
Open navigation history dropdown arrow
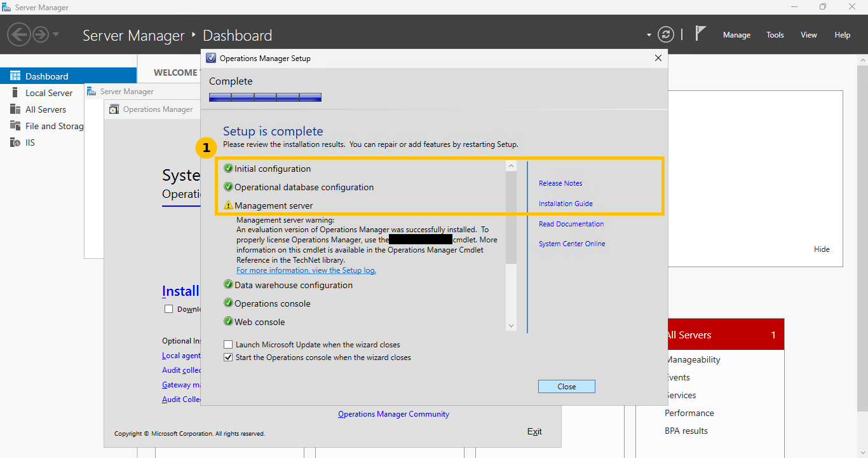click(56, 34)
